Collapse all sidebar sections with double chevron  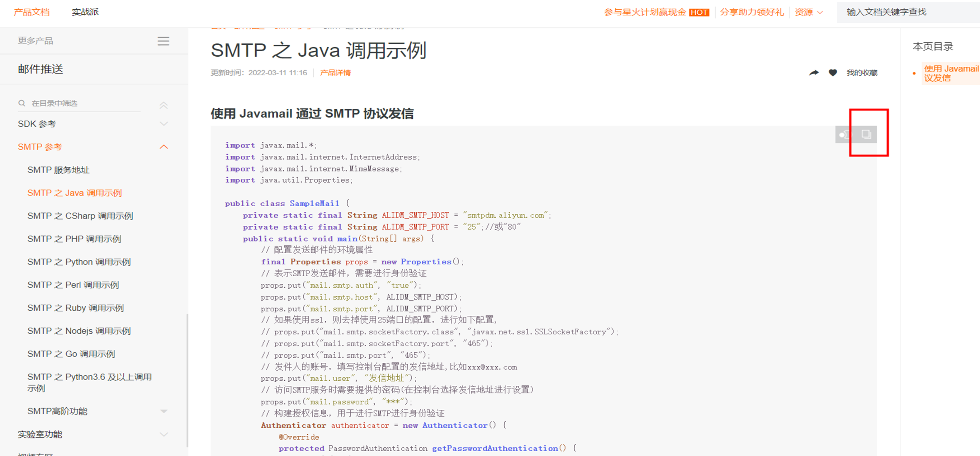[x=164, y=105]
